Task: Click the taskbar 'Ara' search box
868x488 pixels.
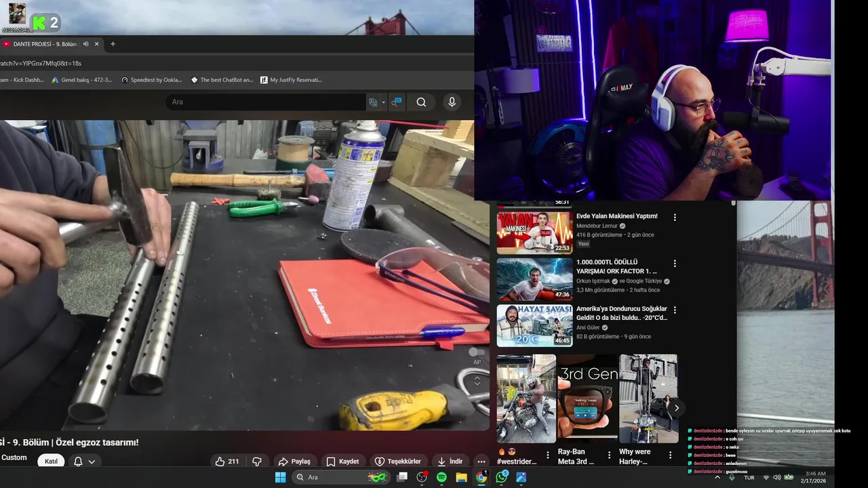Action: tap(340, 477)
